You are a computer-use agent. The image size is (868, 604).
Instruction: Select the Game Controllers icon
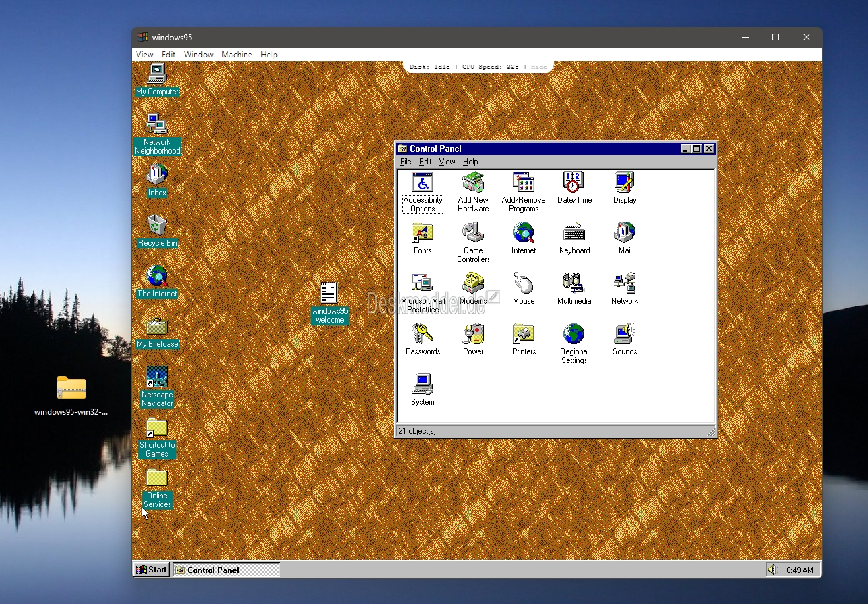point(473,233)
